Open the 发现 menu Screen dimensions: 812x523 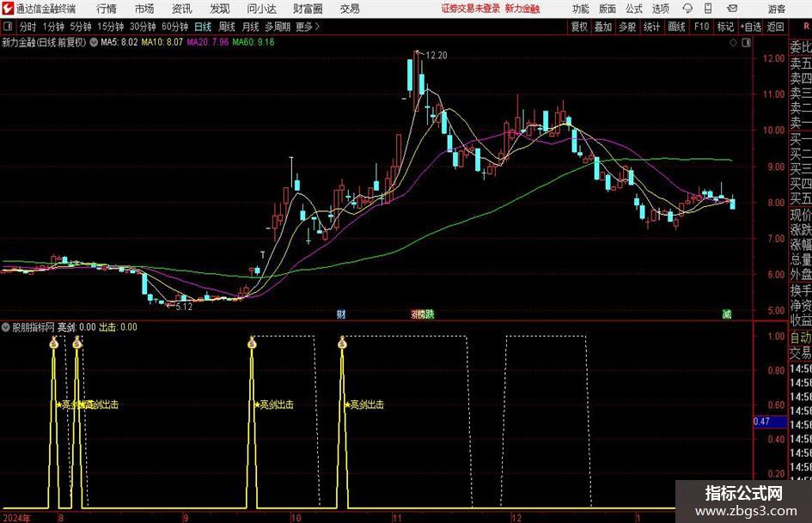pos(220,9)
